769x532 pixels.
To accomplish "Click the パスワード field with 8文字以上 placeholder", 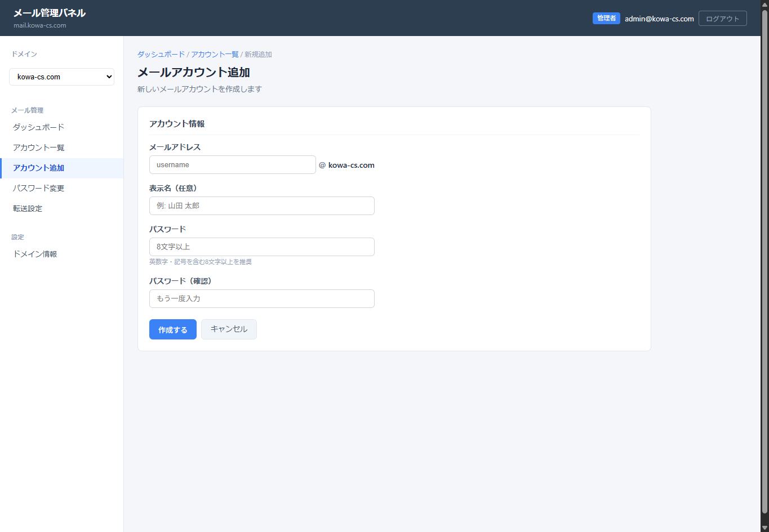I will tap(261, 247).
